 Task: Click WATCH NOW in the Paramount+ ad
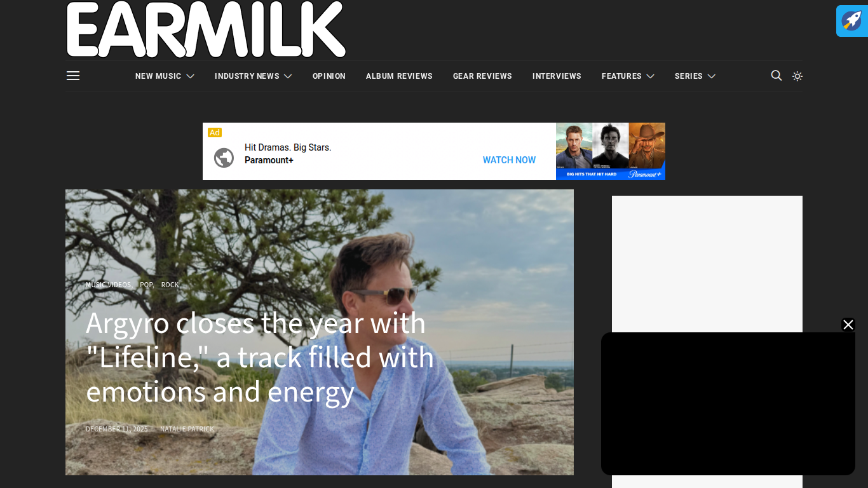tap(509, 160)
